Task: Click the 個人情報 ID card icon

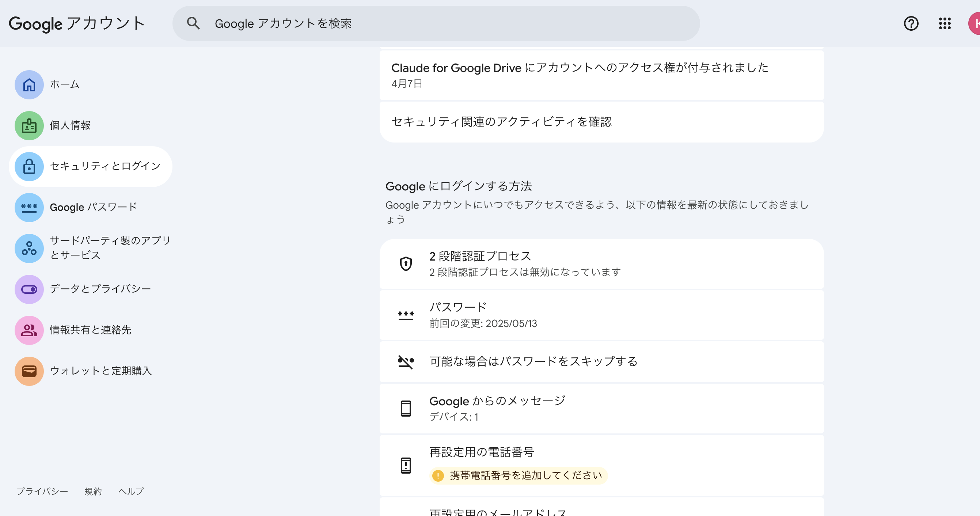Action: tap(29, 126)
